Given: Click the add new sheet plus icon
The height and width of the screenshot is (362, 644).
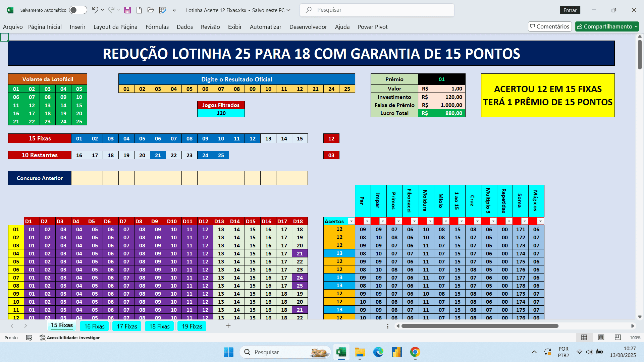Looking at the screenshot, I should tap(228, 326).
